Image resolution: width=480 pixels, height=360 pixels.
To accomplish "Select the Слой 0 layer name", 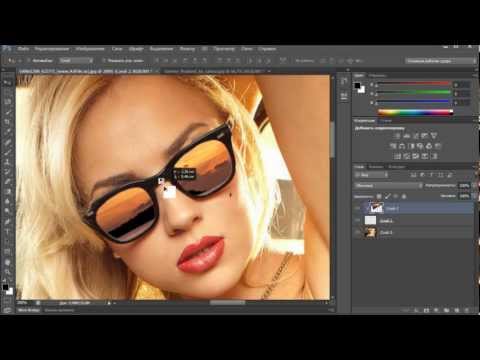I will point(386,232).
